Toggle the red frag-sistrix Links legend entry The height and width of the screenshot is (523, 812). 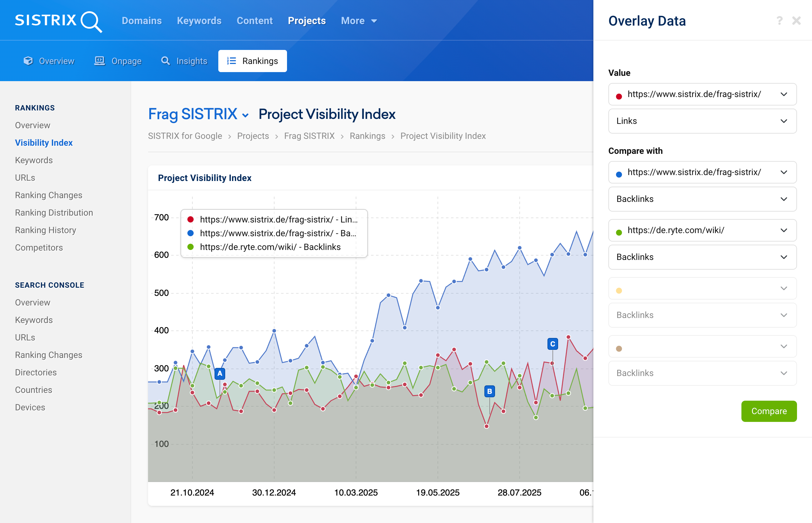pos(274,219)
